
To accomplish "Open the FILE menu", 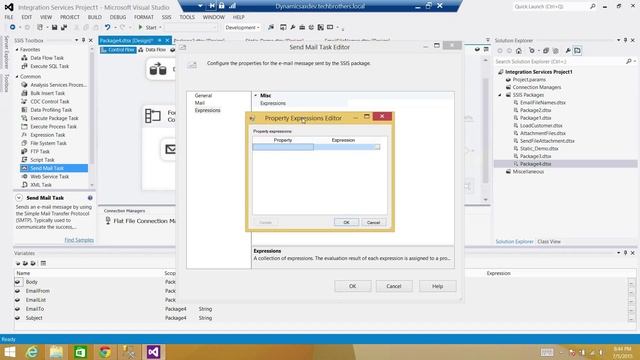I will 9,17.
